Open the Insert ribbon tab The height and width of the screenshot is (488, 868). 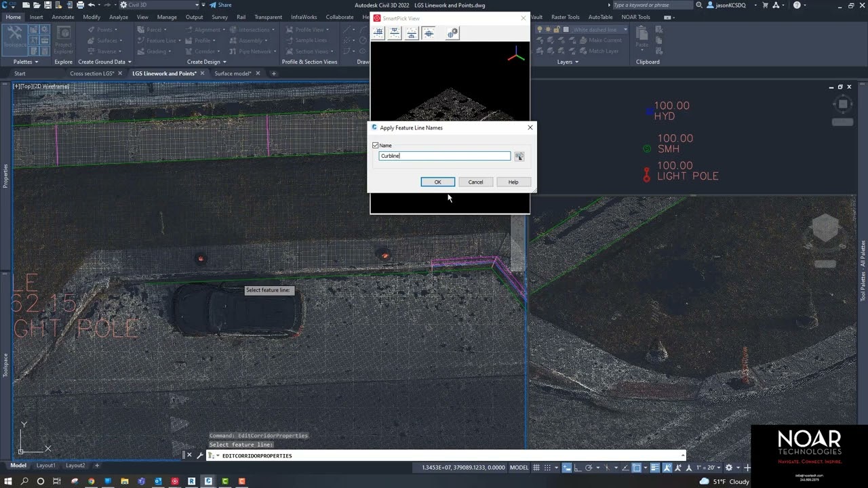[x=37, y=17]
